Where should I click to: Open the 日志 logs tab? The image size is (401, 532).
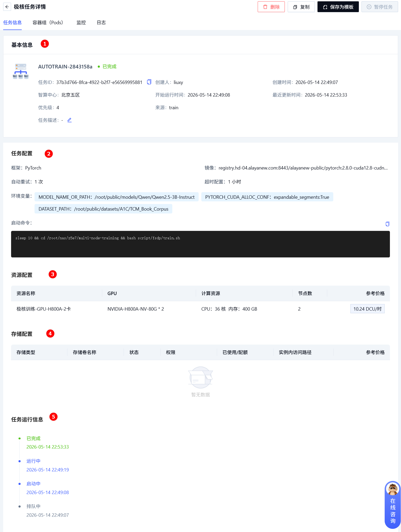pos(101,23)
